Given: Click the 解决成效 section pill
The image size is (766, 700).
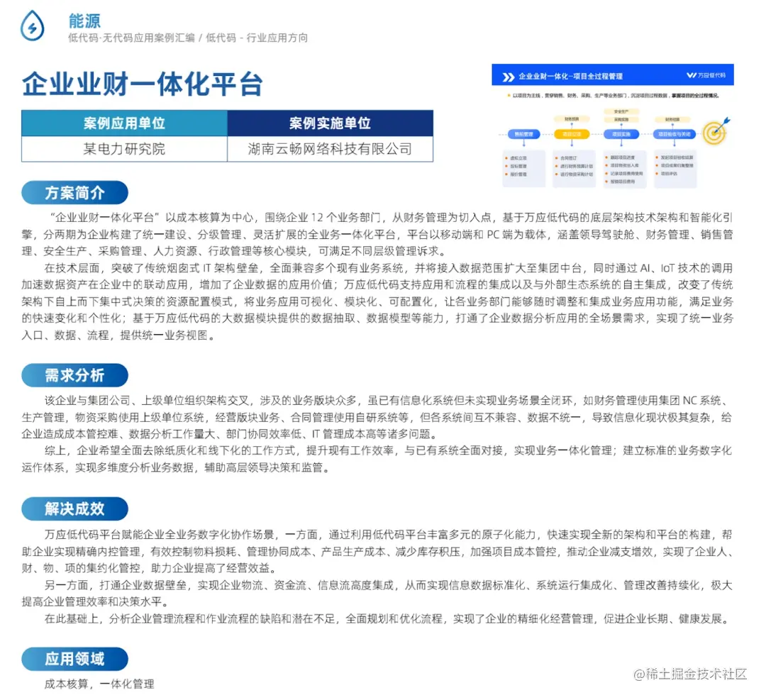Looking at the screenshot, I should click(74, 509).
